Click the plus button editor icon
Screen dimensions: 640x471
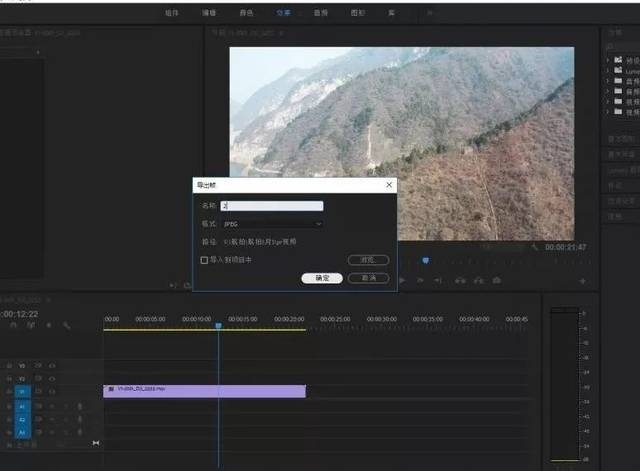pyautogui.click(x=583, y=281)
